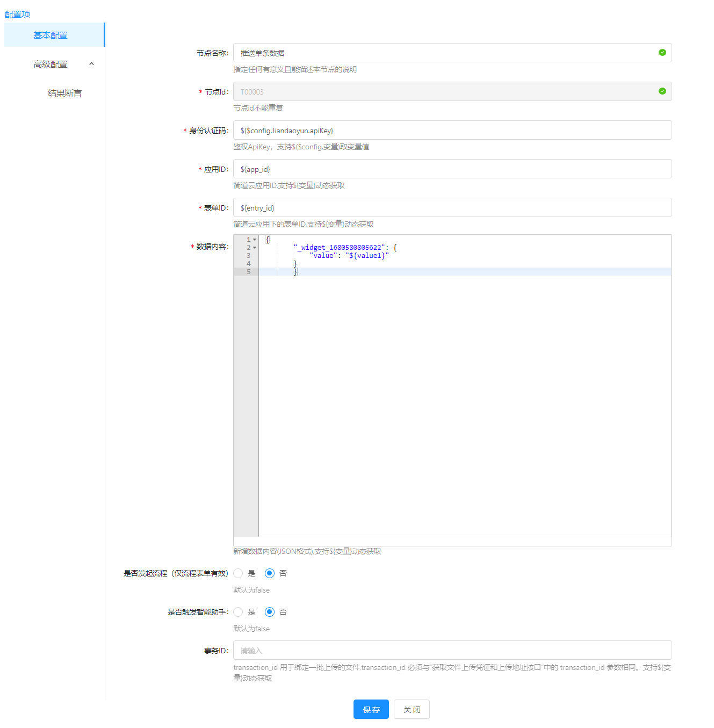Image resolution: width=714 pixels, height=728 pixels.
Task: Click the green check icon in 节点名称
Action: tap(662, 53)
